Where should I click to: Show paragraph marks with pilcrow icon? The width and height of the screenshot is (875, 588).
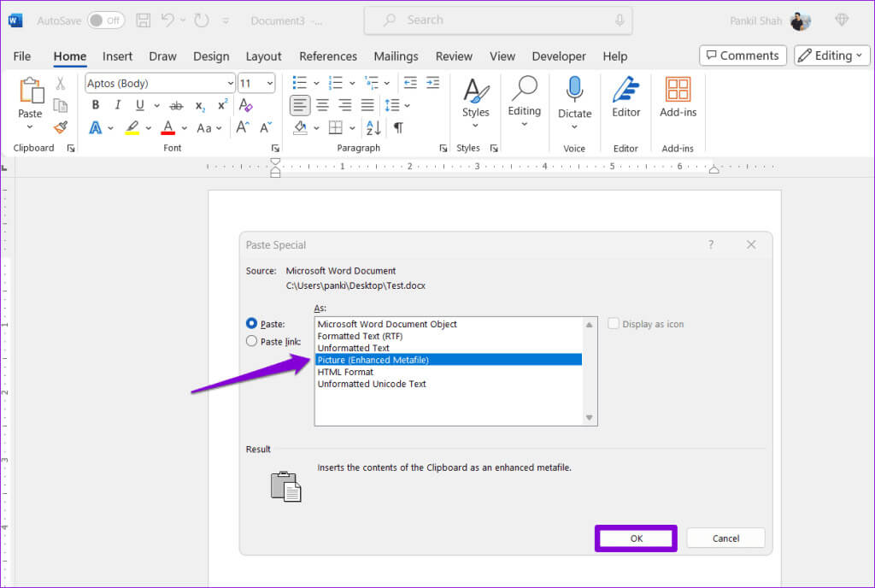(x=398, y=127)
